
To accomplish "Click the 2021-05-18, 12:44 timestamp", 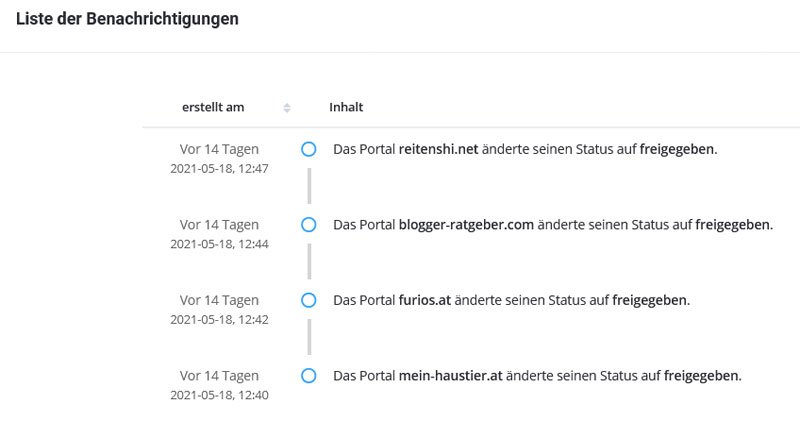I will pos(219,244).
